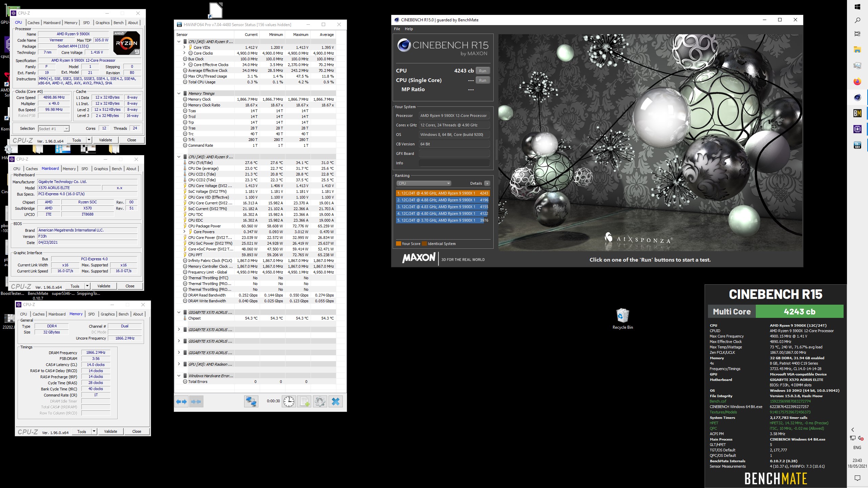This screenshot has height=488, width=868.
Task: Switch to BenchMate BM taskbar icon
Action: tap(857, 113)
